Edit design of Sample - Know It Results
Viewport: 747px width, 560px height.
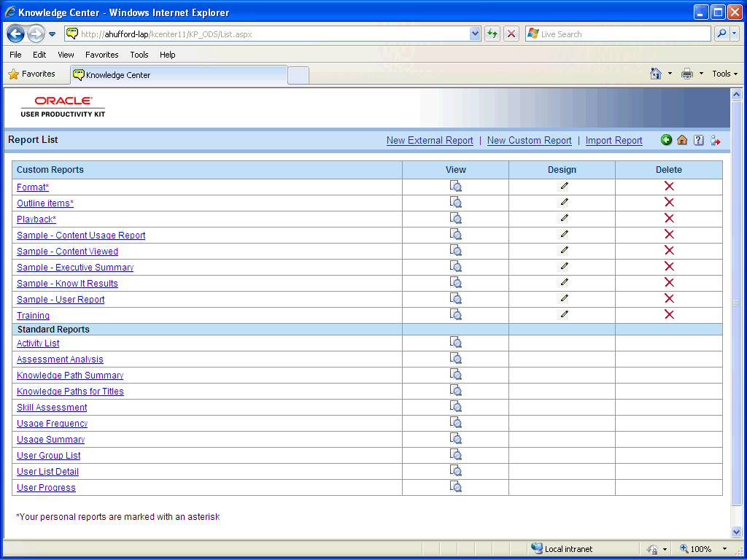point(564,282)
